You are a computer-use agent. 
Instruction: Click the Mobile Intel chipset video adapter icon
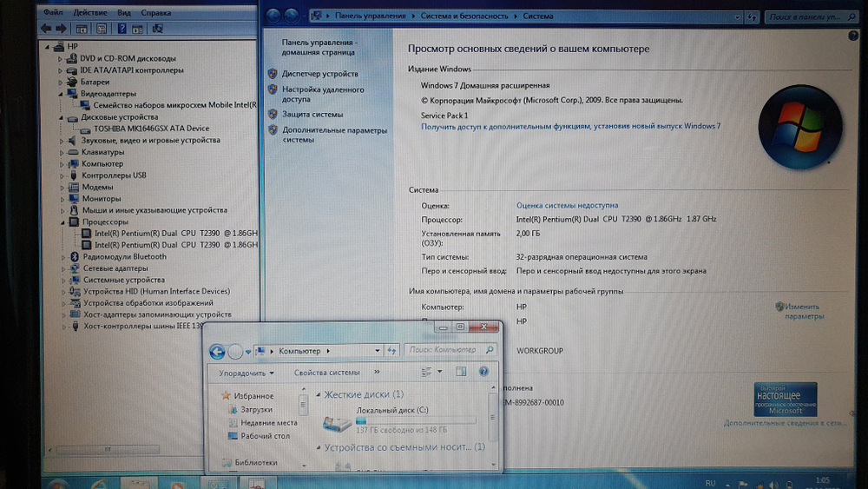tap(85, 105)
